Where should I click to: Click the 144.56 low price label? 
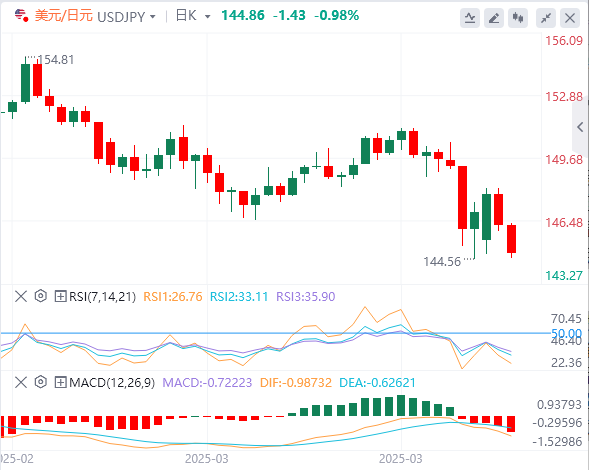pyautogui.click(x=442, y=262)
